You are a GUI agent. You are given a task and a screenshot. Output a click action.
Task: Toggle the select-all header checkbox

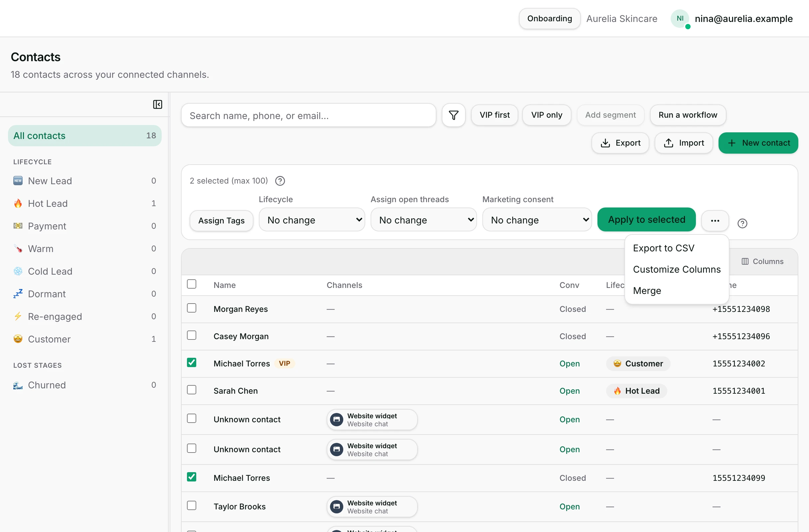pos(192,284)
